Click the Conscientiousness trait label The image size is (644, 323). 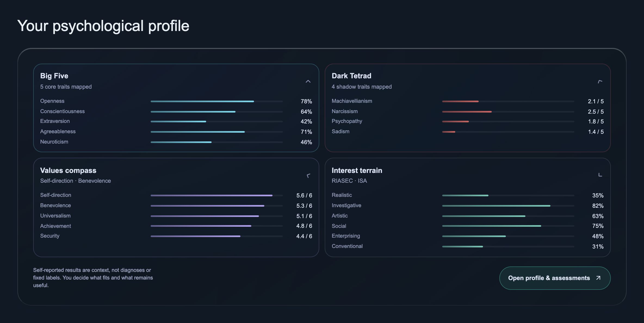(62, 111)
